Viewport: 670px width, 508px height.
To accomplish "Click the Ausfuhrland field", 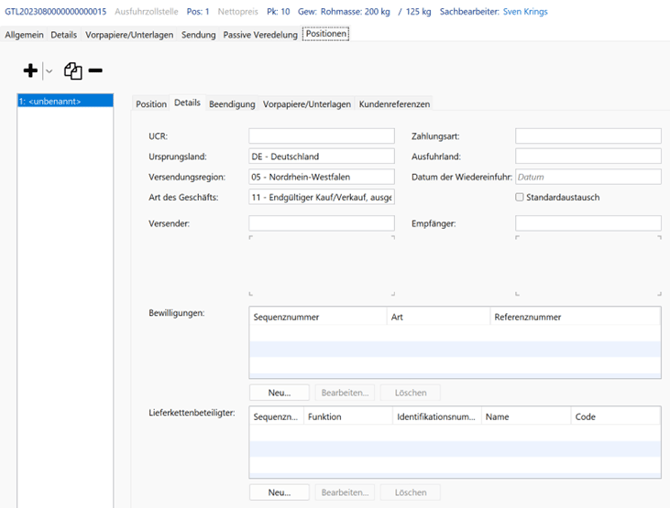I will [x=588, y=156].
